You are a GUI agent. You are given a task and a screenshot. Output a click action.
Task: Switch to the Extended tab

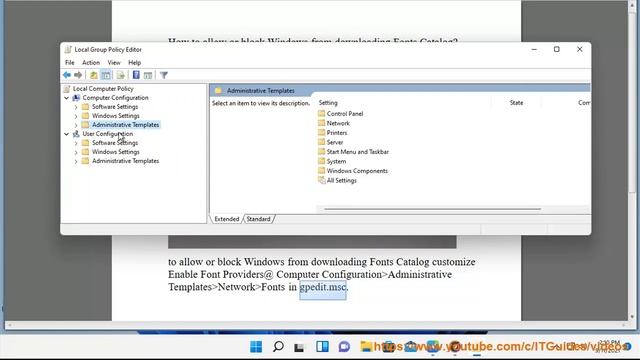pyautogui.click(x=227, y=219)
